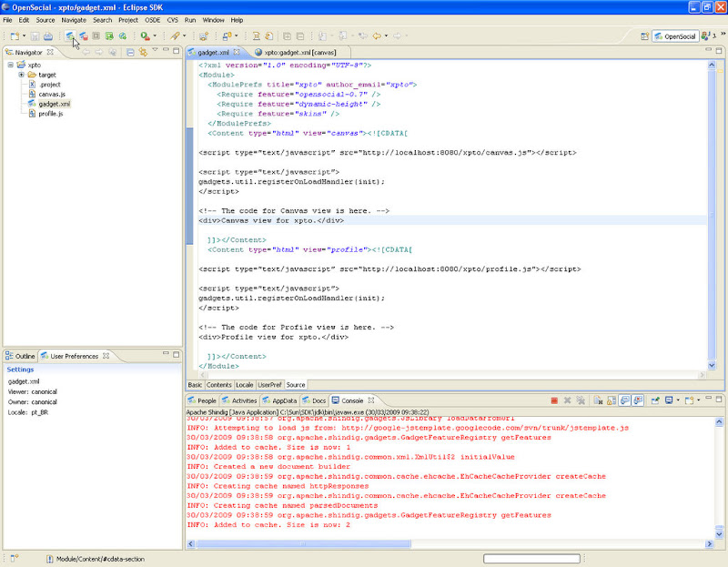The image size is (728, 567).
Task: Click the Run launch green play icon
Action: [x=145, y=36]
